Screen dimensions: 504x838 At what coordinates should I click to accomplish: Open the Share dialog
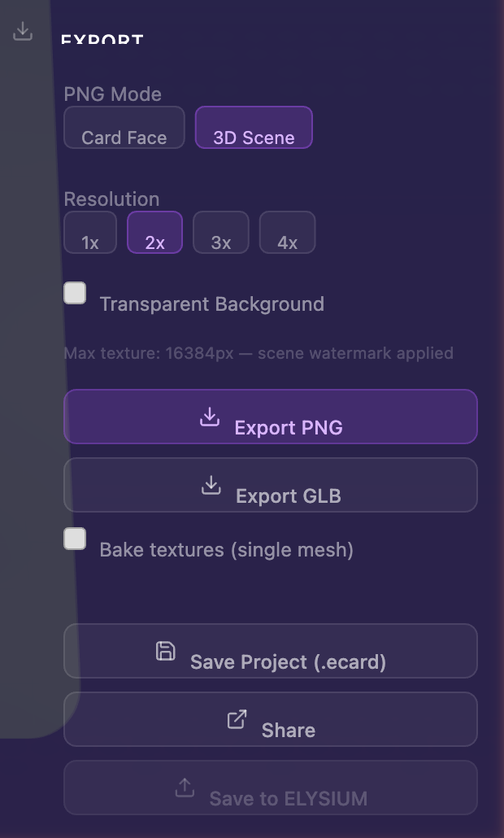[271, 719]
